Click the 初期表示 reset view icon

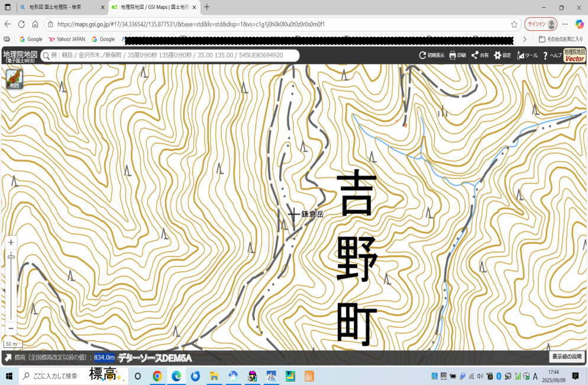point(431,55)
